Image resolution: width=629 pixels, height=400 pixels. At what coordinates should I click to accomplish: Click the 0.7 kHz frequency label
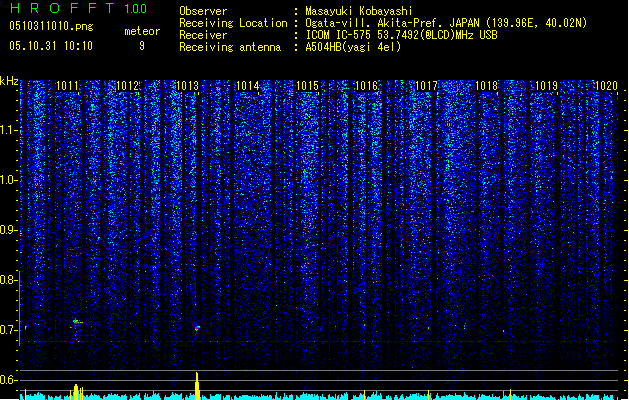click(8, 330)
